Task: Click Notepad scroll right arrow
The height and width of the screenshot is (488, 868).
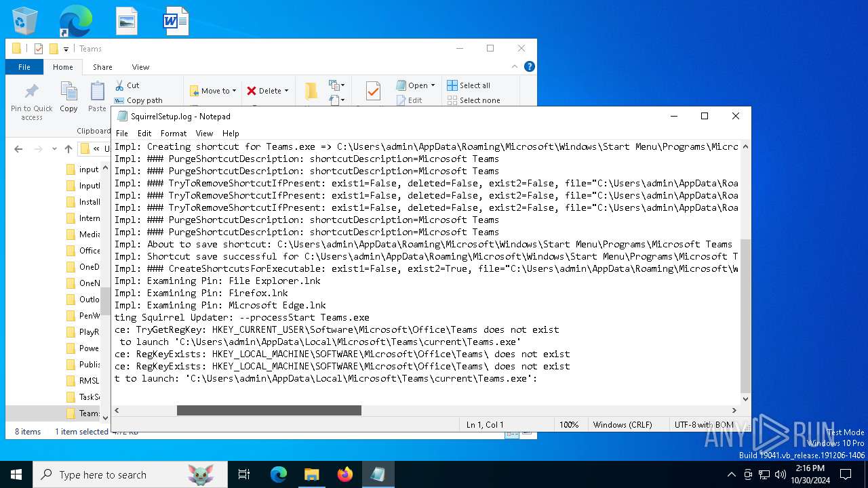Action: [734, 411]
